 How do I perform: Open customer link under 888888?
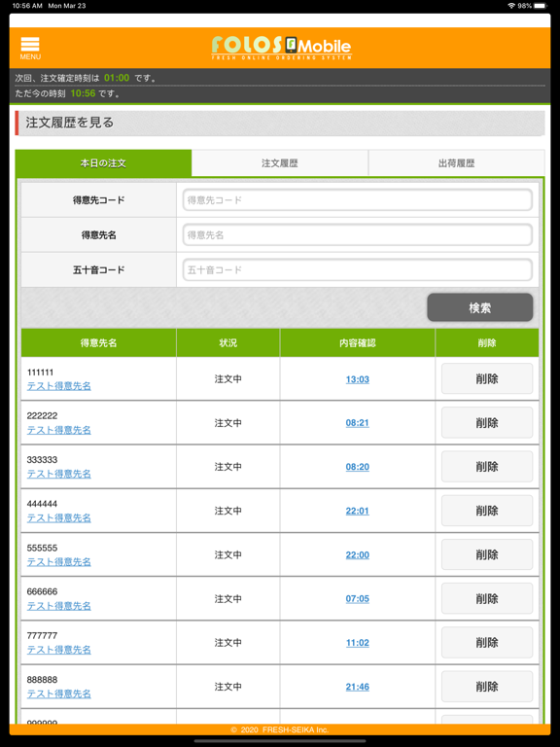click(59, 694)
